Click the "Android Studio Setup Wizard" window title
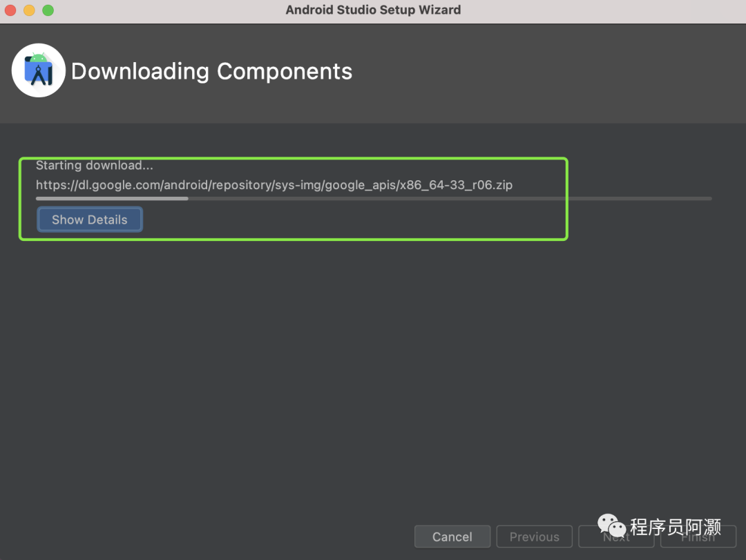 coord(373,10)
